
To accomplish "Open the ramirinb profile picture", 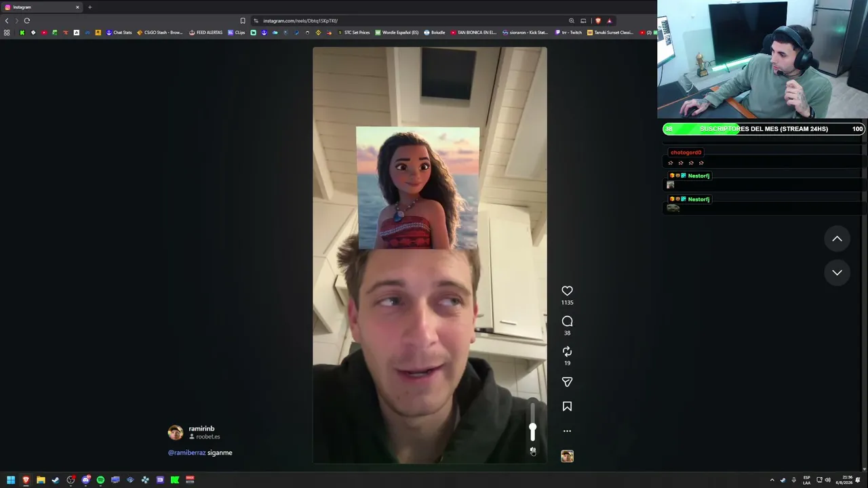I will [x=176, y=432].
